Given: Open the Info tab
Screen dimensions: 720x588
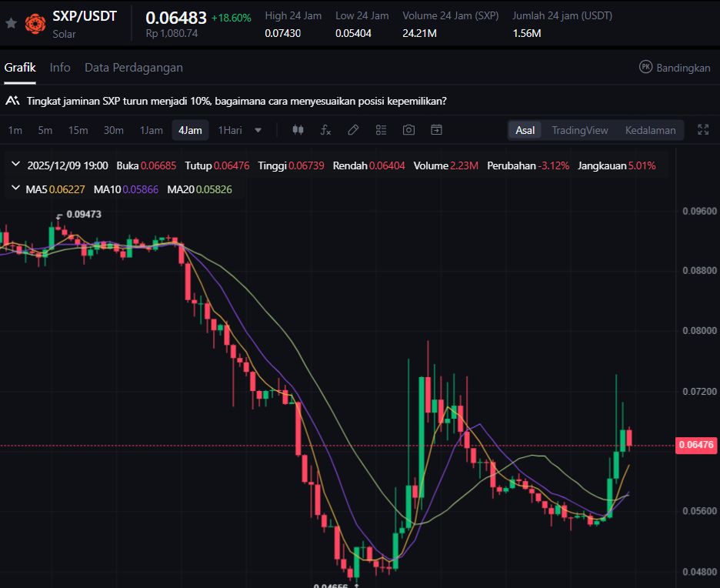Looking at the screenshot, I should pos(60,68).
